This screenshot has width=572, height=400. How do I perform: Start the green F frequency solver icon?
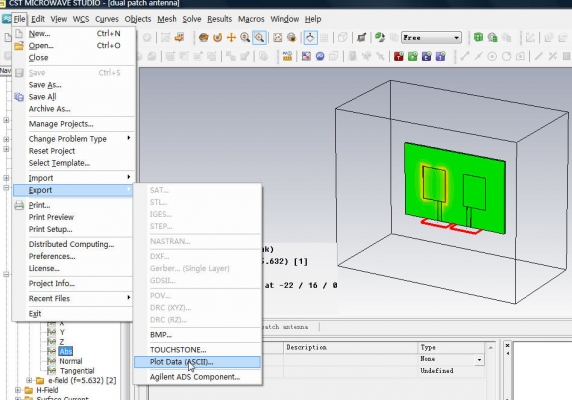click(413, 56)
